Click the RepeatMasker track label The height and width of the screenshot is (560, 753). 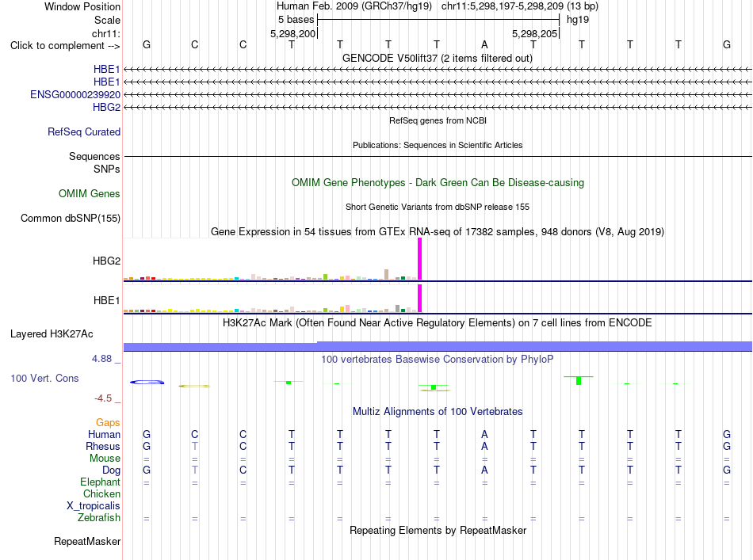click(87, 541)
